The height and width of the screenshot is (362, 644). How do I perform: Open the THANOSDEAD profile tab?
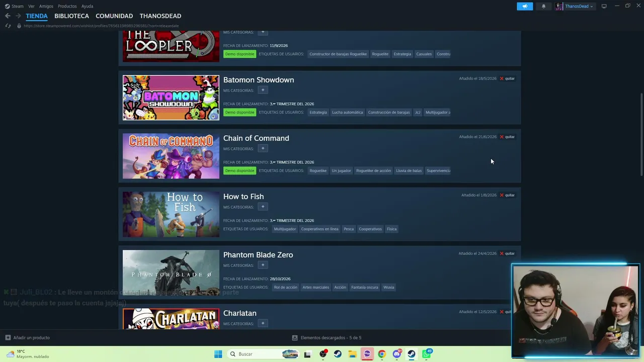pyautogui.click(x=160, y=16)
